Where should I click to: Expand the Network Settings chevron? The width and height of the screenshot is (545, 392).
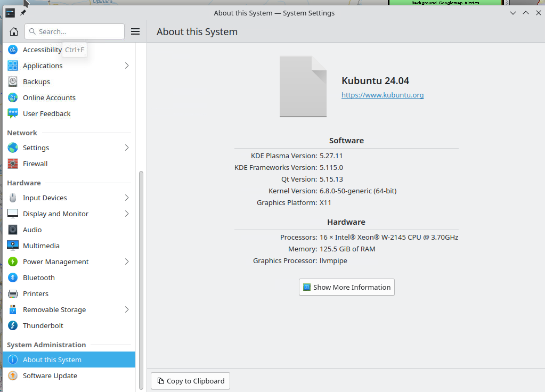coord(127,148)
